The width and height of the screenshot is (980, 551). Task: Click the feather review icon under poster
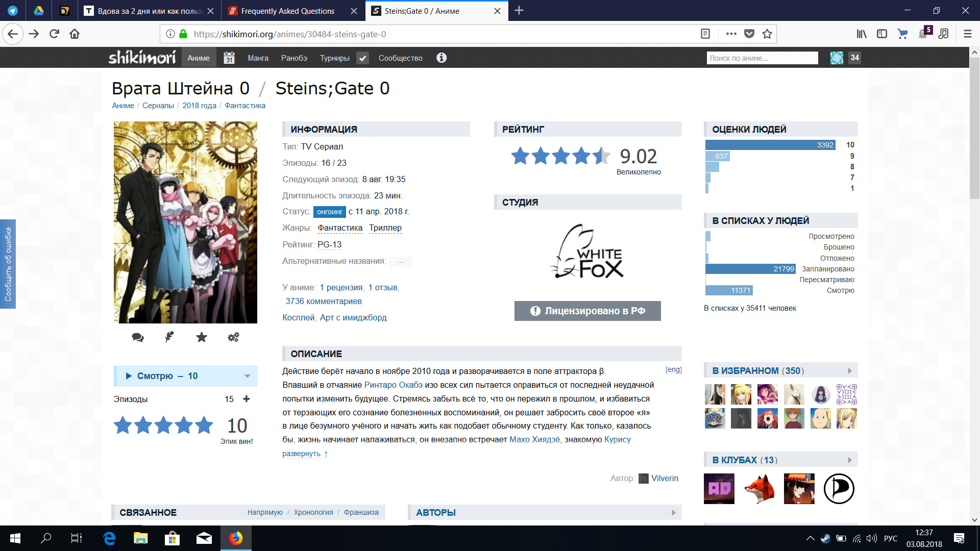coord(169,337)
